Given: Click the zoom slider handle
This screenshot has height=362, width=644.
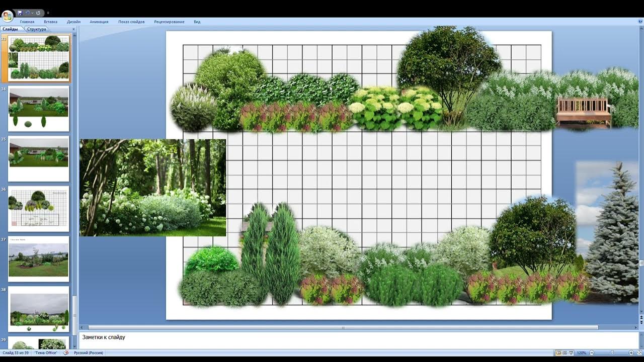Looking at the screenshot, I should coord(612,353).
